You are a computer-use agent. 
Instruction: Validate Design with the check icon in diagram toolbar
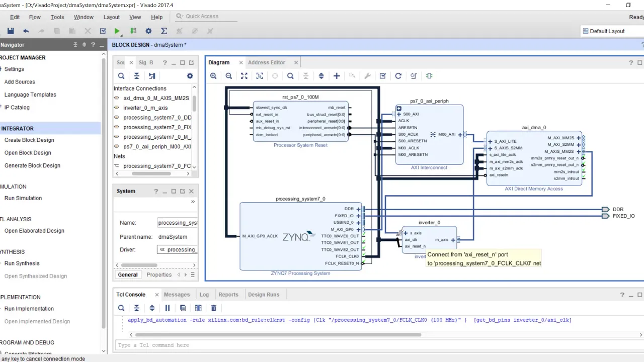coord(383,76)
